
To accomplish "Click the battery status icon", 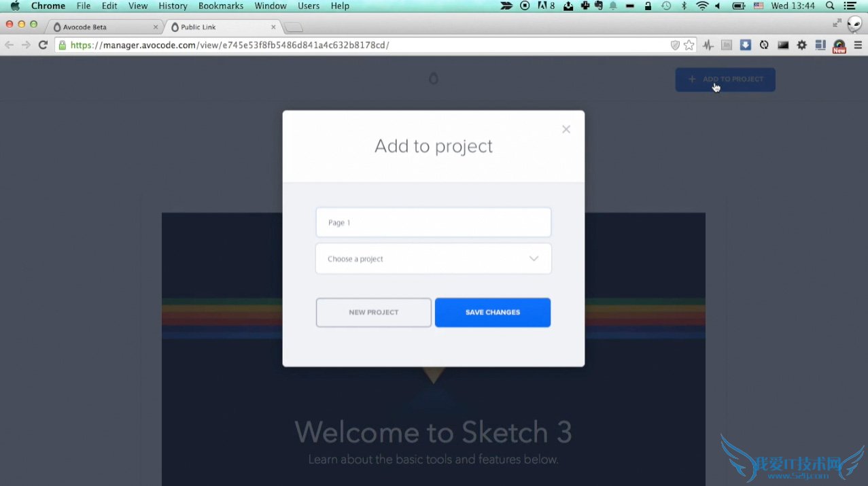I will pos(739,6).
